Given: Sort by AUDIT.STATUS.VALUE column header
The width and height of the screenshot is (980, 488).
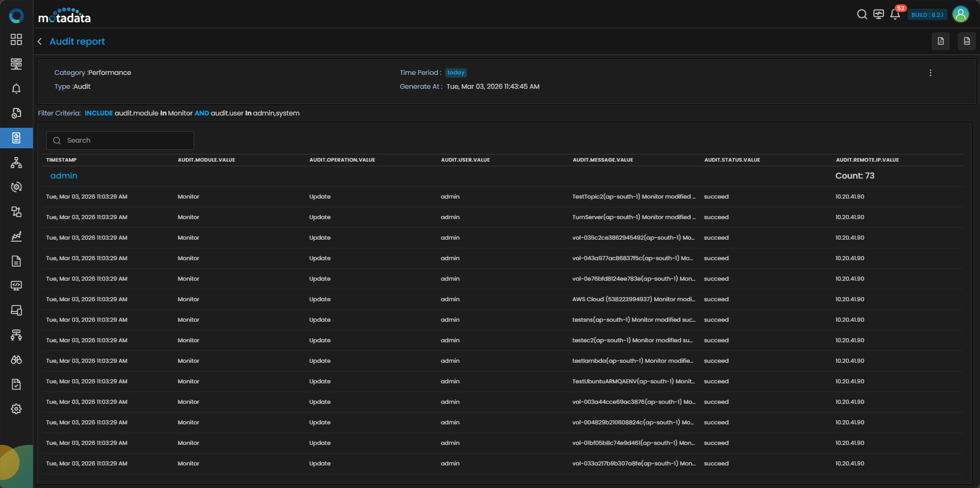Looking at the screenshot, I should 732,160.
